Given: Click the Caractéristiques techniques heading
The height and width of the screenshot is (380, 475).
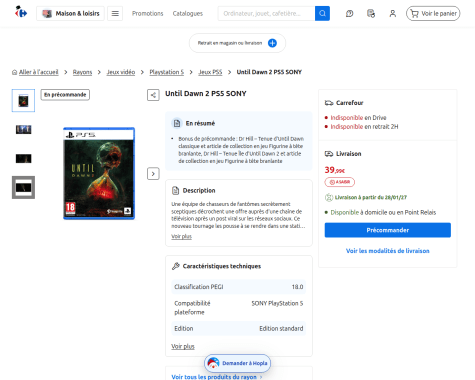Looking at the screenshot, I should [x=222, y=266].
